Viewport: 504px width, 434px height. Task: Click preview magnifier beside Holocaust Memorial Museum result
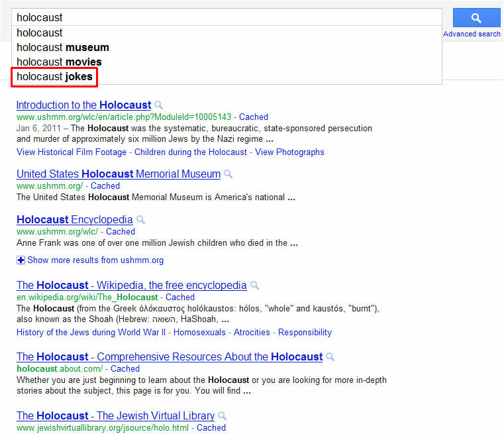tap(228, 174)
